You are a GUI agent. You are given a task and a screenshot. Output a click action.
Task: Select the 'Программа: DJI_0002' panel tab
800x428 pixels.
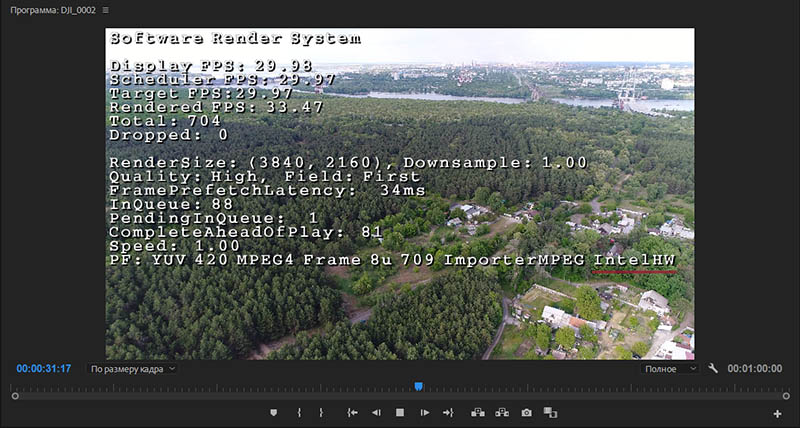(53, 10)
